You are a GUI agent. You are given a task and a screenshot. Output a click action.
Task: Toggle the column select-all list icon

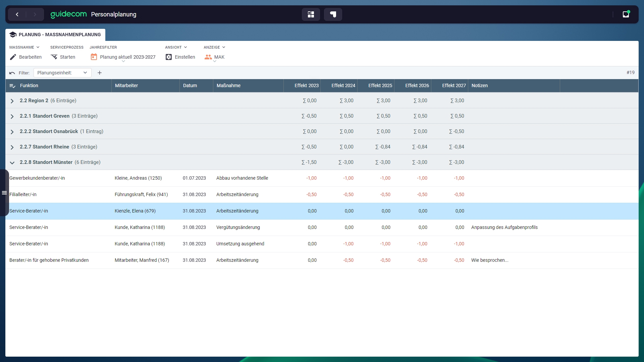pos(12,86)
